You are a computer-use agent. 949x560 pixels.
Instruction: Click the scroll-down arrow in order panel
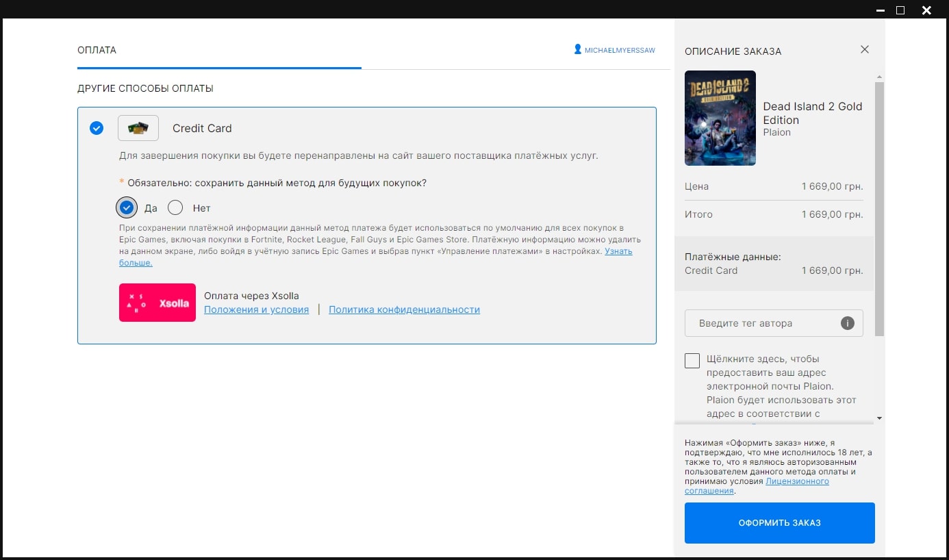point(879,418)
